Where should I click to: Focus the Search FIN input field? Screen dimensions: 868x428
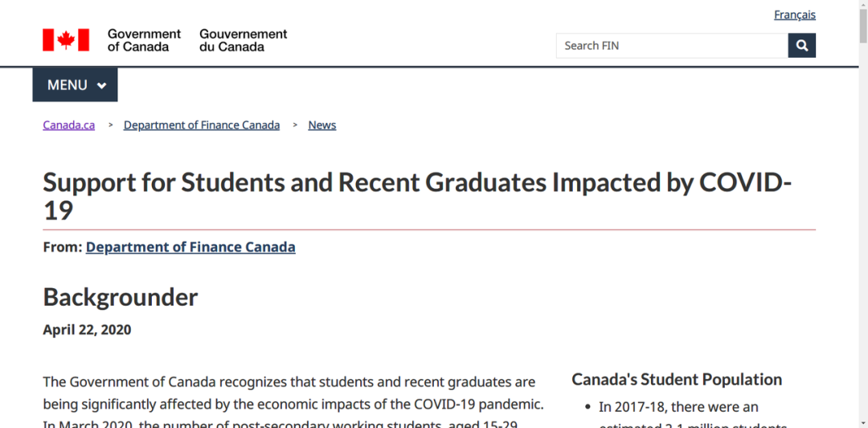pos(672,46)
